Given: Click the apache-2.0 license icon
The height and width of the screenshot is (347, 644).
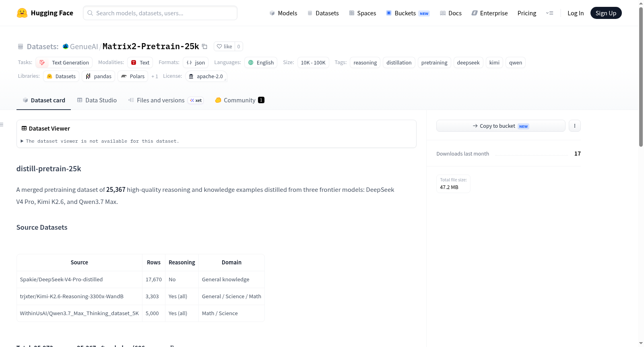Looking at the screenshot, I should tap(191, 76).
